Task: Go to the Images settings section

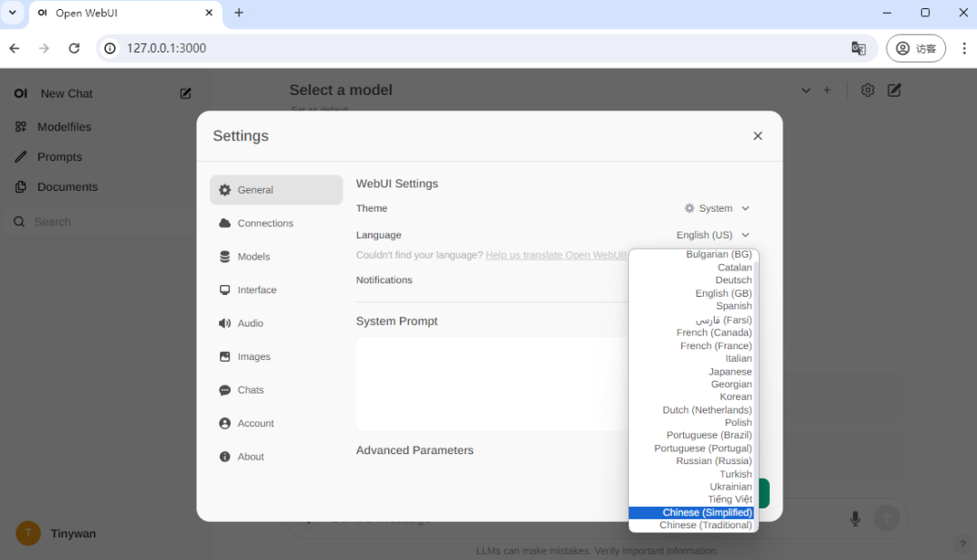Action: point(253,357)
